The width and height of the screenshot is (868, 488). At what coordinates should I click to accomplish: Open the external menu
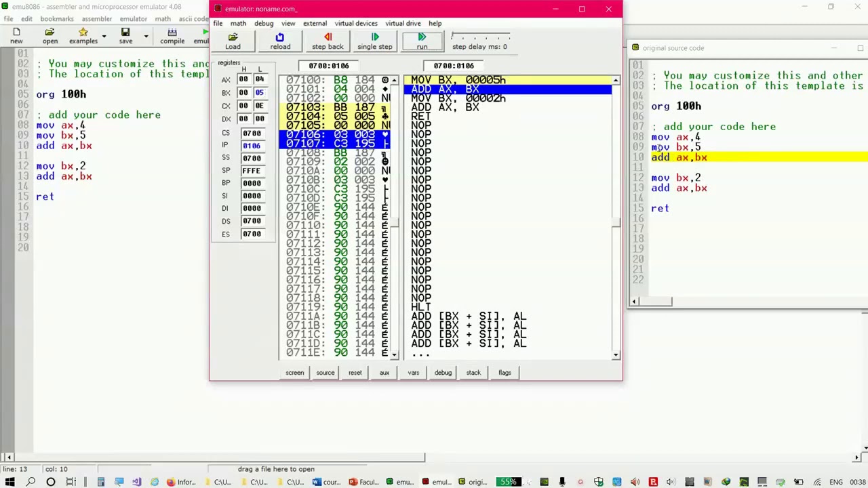point(315,23)
